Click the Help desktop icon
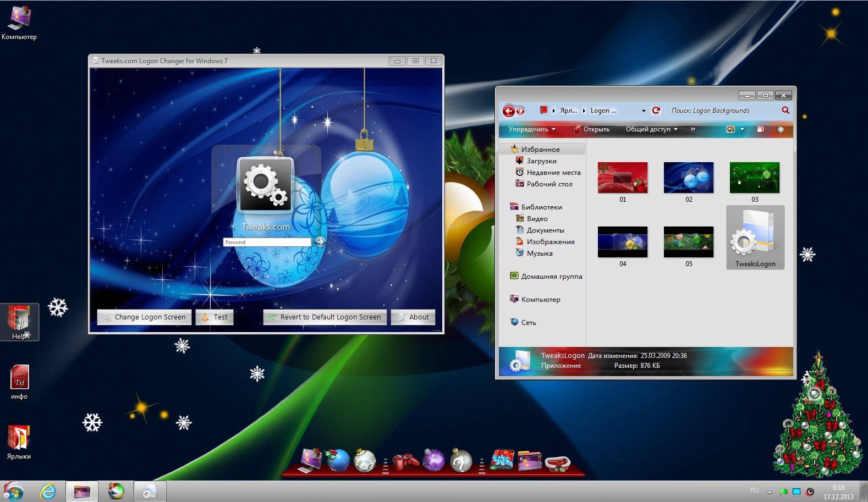Screen dimensions: 868x502 coord(19,323)
